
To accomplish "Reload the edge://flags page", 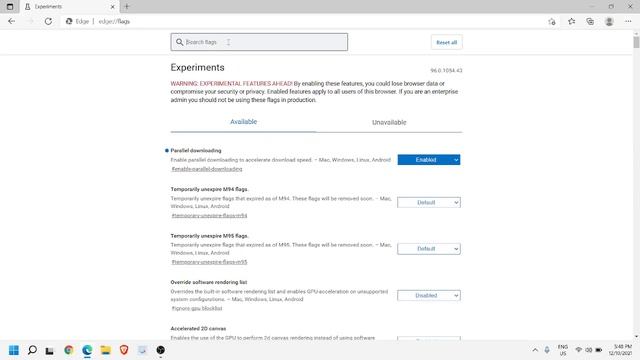I will pyautogui.click(x=48, y=21).
